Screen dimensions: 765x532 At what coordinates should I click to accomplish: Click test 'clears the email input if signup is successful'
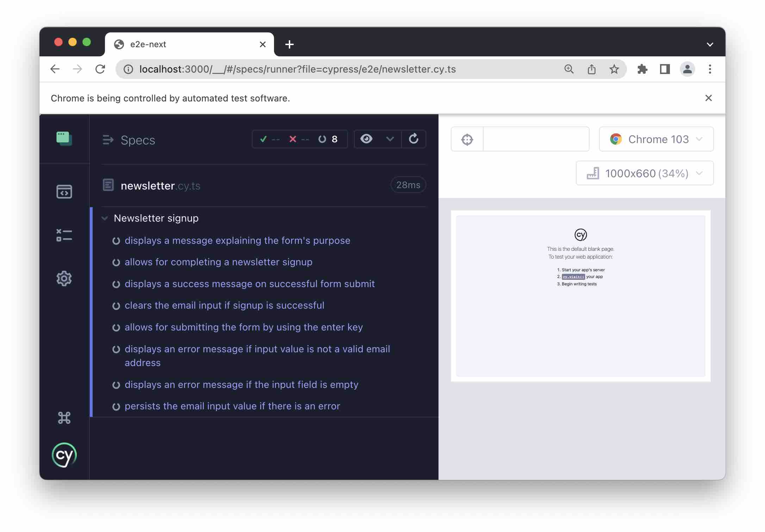pos(224,305)
